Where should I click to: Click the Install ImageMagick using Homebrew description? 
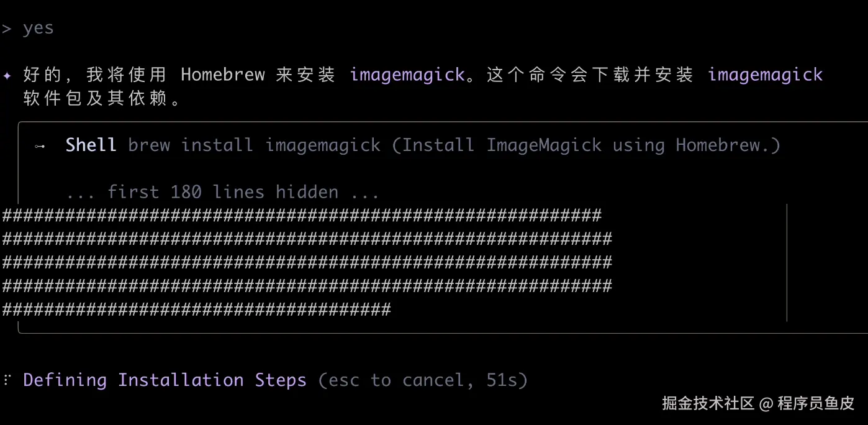pos(586,145)
